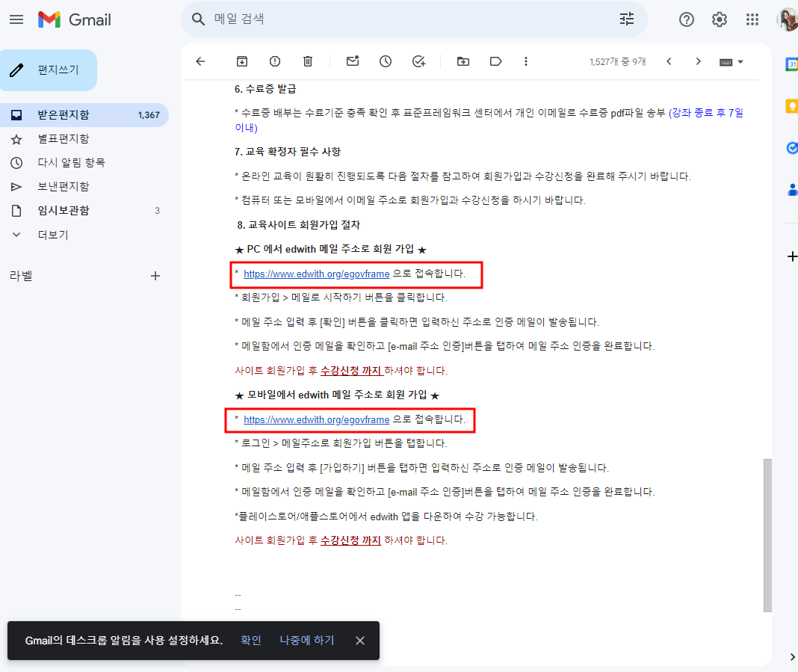Image resolution: width=798 pixels, height=672 pixels.
Task: Archive this email
Action: click(242, 61)
